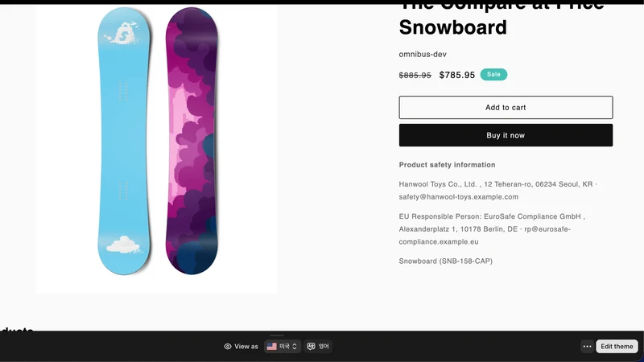
Task: Click the crossed-out $885.95 price
Action: [415, 75]
